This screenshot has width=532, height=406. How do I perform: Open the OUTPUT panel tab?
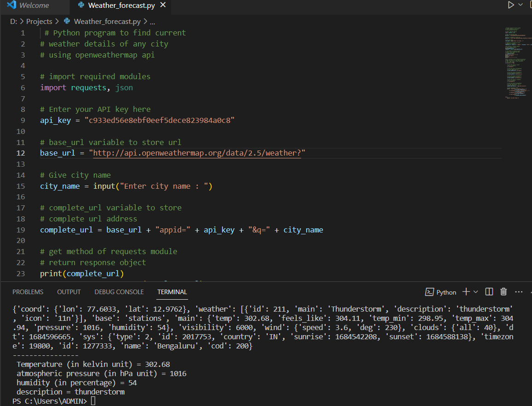point(69,292)
